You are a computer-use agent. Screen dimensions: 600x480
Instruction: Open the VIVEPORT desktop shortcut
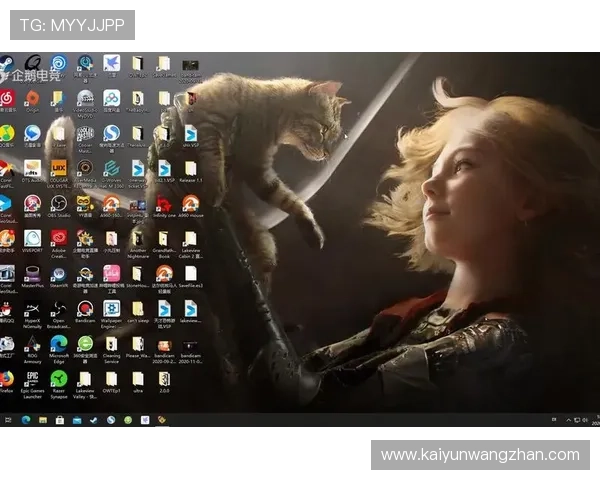coord(32,238)
